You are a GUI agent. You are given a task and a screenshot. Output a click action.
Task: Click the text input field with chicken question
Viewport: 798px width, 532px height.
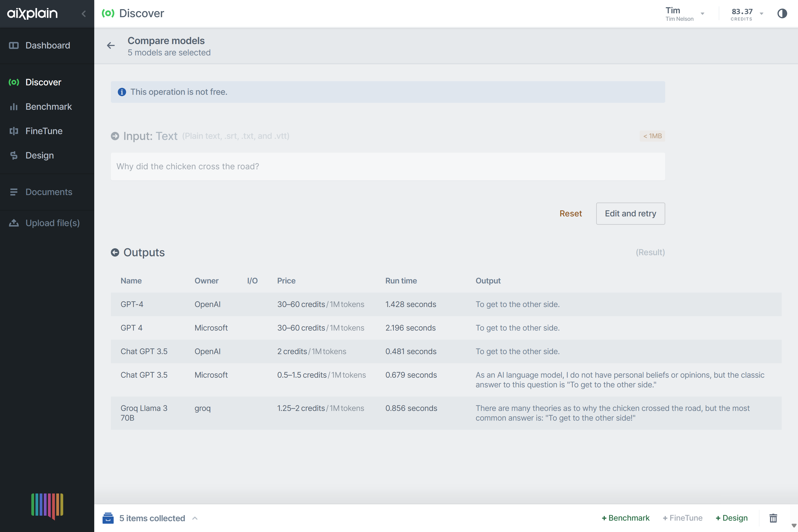[387, 166]
